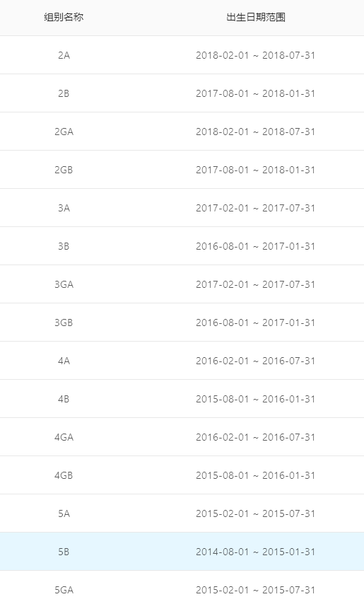This screenshot has width=364, height=604.
Task: Click the 出生日期范围 column header
Action: point(255,17)
